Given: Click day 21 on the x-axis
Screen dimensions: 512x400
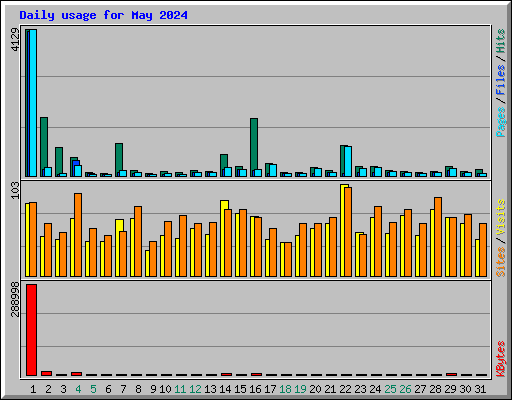Looking at the screenshot, I should 331,389.
